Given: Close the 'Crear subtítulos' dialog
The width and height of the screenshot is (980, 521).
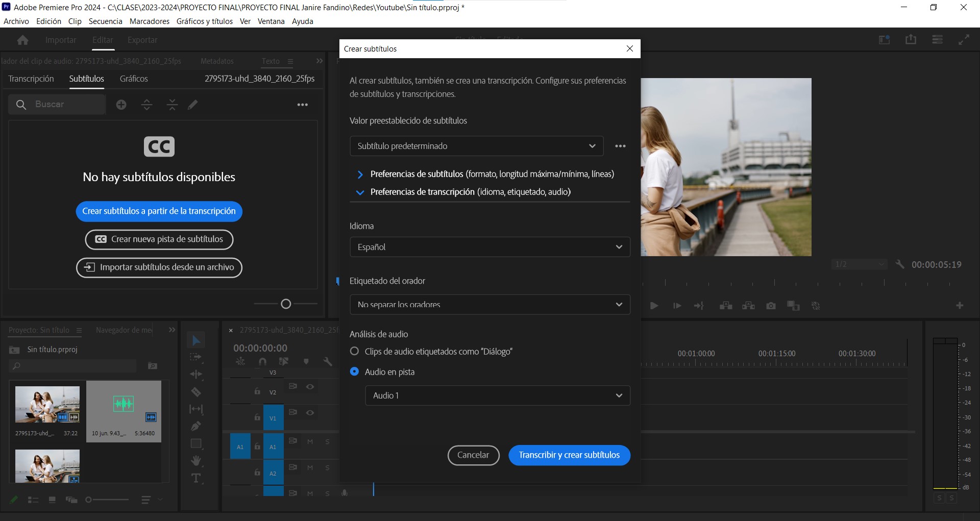Looking at the screenshot, I should click(630, 48).
